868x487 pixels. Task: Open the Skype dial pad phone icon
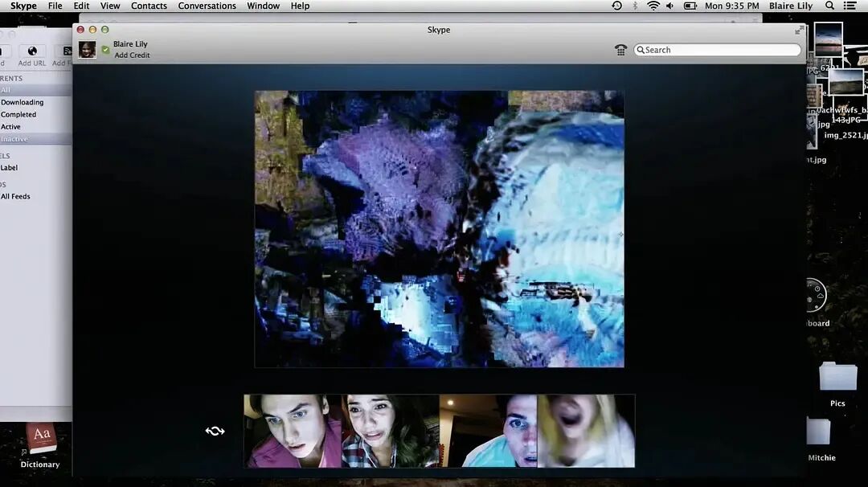pyautogui.click(x=620, y=50)
